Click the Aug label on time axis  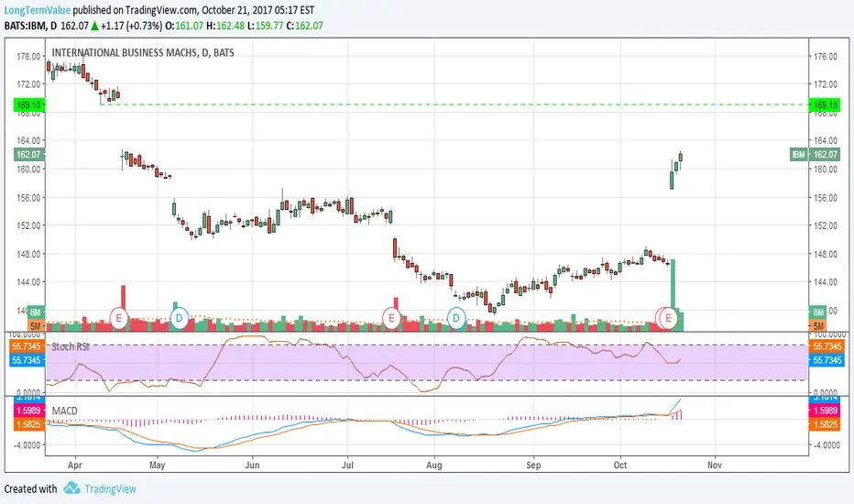pos(434,465)
